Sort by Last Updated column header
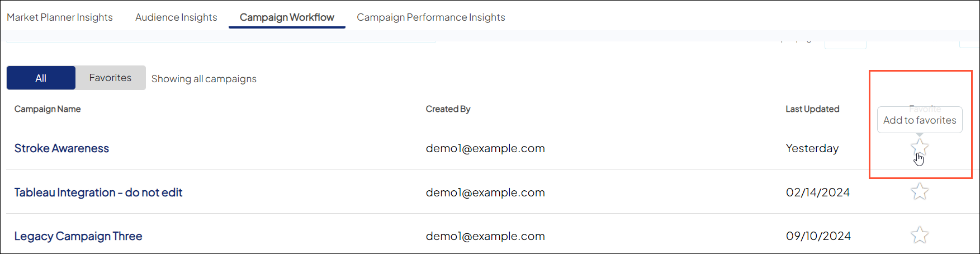Viewport: 980px width, 254px height. [x=812, y=109]
